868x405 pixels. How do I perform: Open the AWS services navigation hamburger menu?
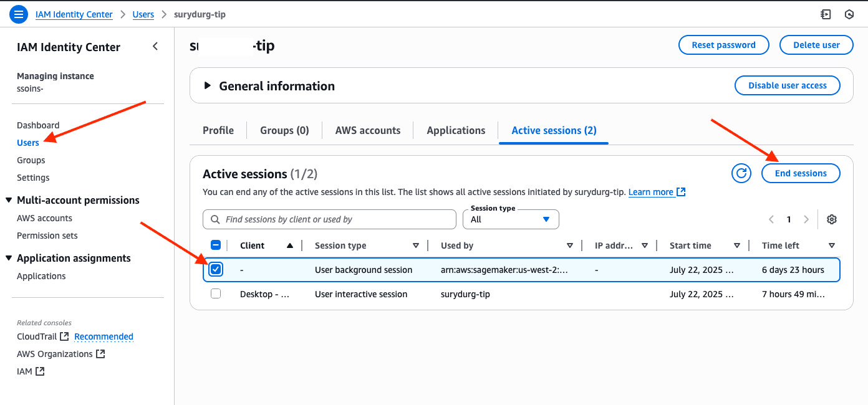click(x=18, y=14)
